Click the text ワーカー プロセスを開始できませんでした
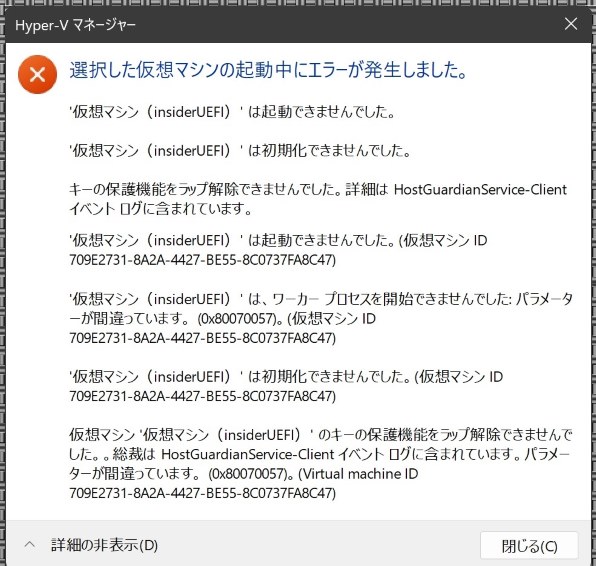This screenshot has height=566, width=596. click(392, 299)
